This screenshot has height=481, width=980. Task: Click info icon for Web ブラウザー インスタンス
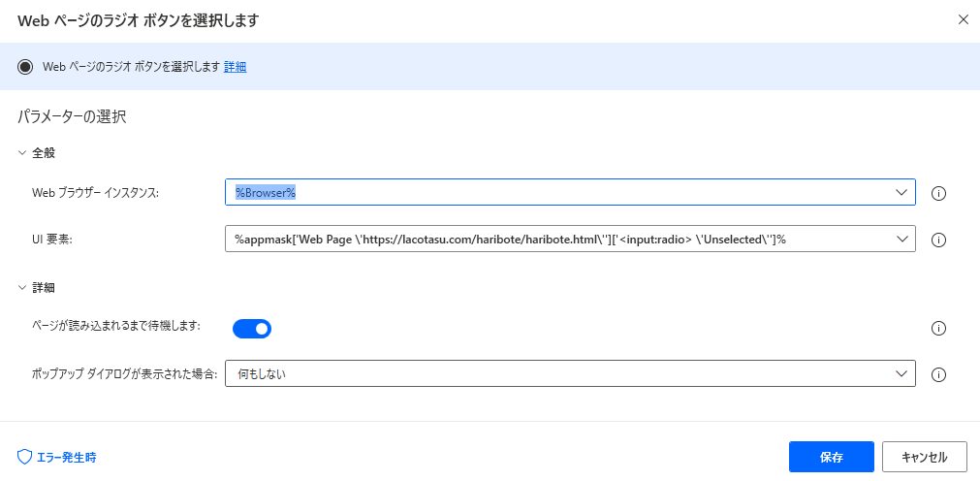(x=937, y=193)
